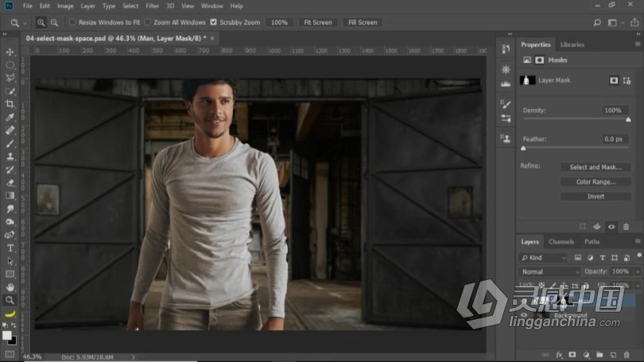Image resolution: width=644 pixels, height=362 pixels.
Task: Open the search icon in options bar
Action: (597, 22)
